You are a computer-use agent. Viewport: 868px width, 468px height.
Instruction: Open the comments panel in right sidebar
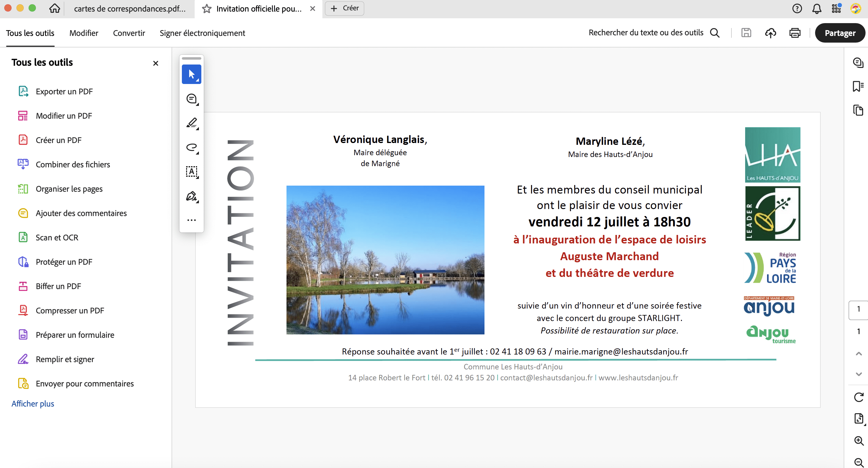click(x=858, y=62)
